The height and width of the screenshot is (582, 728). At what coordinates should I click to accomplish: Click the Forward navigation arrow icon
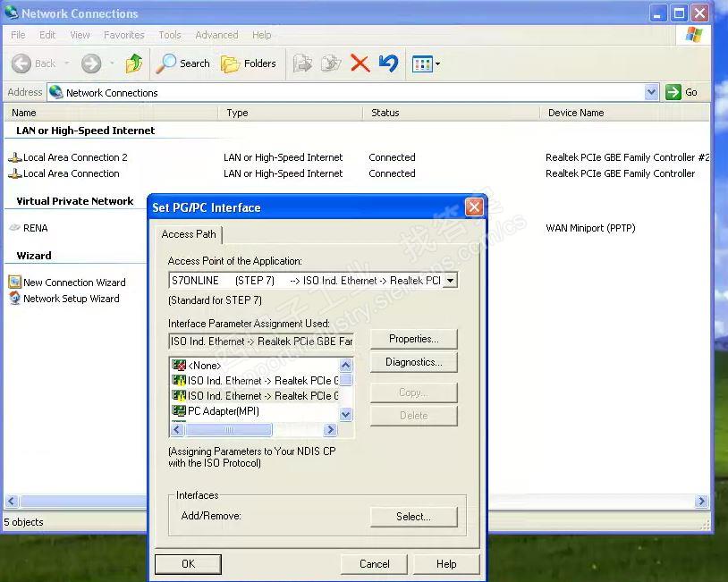click(x=91, y=63)
